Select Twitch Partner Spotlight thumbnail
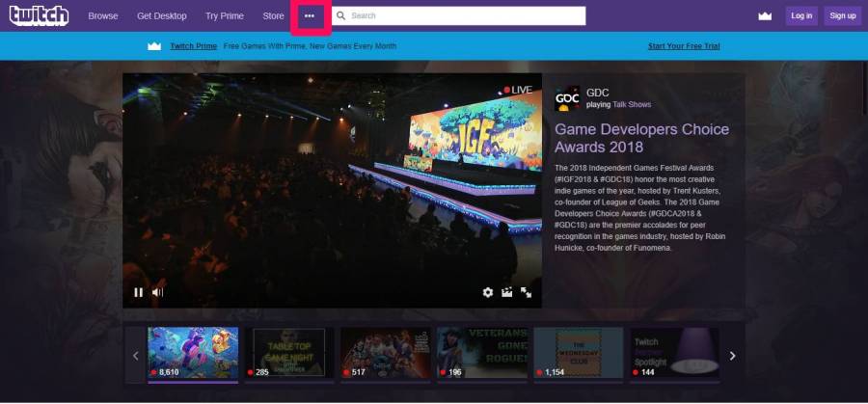Image resolution: width=868 pixels, height=404 pixels. (675, 353)
